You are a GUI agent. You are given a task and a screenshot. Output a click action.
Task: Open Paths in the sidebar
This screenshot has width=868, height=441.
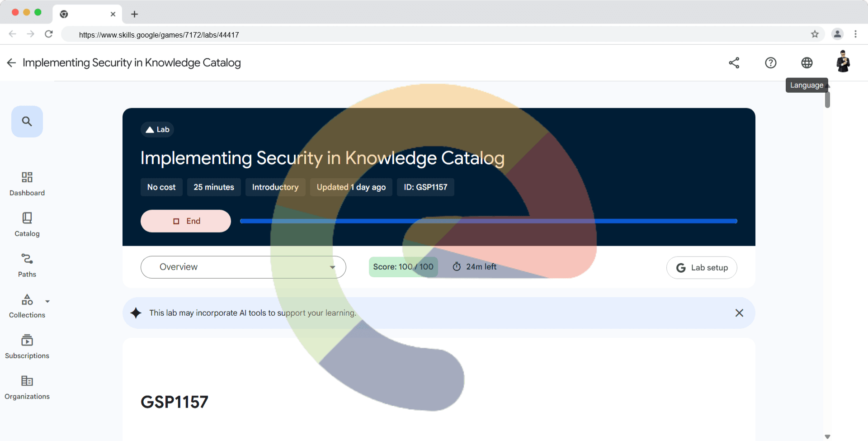pyautogui.click(x=27, y=265)
